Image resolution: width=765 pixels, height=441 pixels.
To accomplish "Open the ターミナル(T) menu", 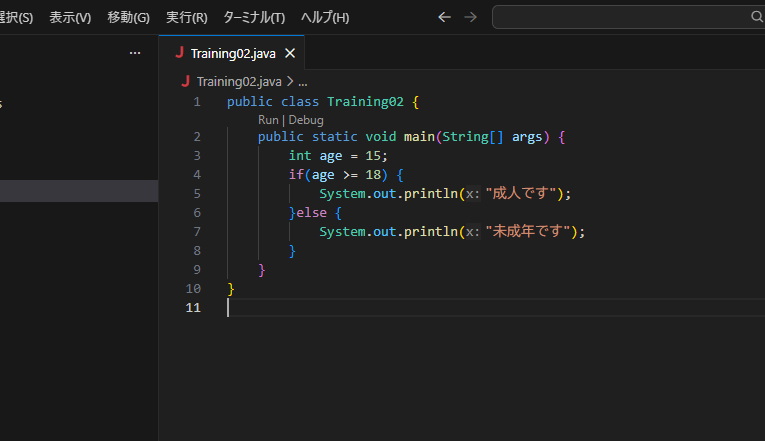I will pyautogui.click(x=254, y=18).
